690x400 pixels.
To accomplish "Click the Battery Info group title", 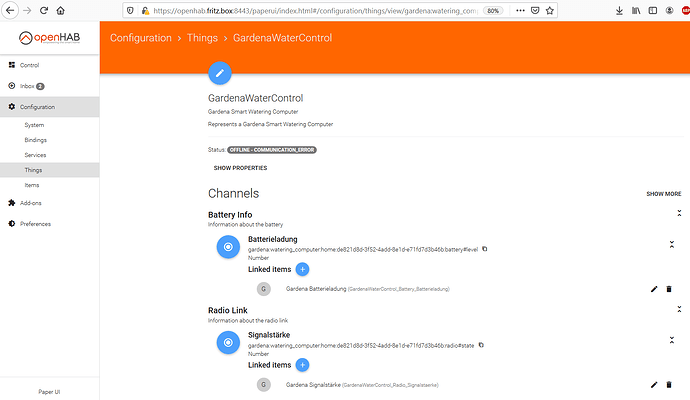I will (230, 215).
